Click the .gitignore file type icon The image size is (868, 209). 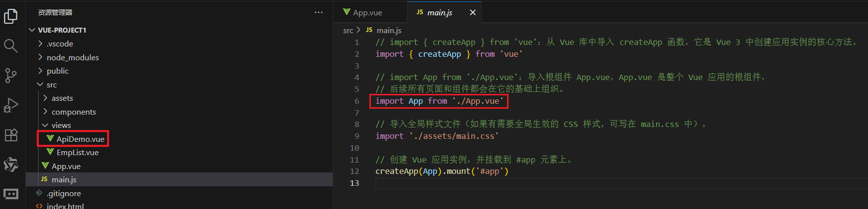click(39, 193)
